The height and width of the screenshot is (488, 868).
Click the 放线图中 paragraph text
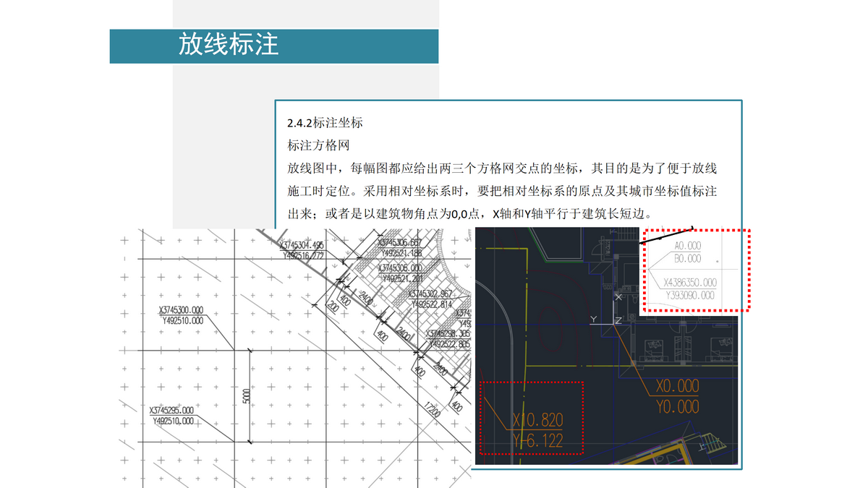point(506,170)
